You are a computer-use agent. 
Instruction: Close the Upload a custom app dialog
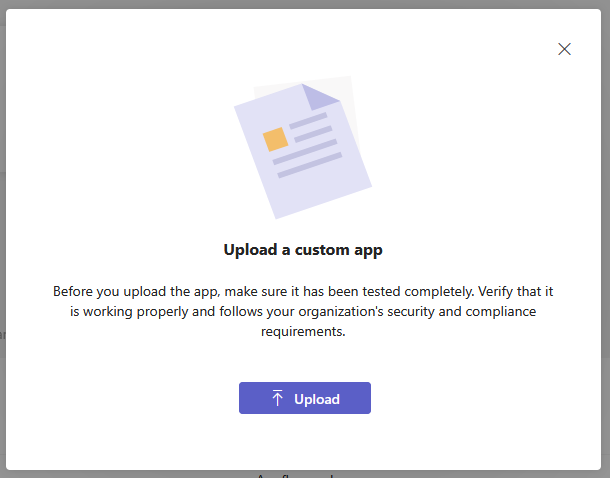(x=564, y=49)
